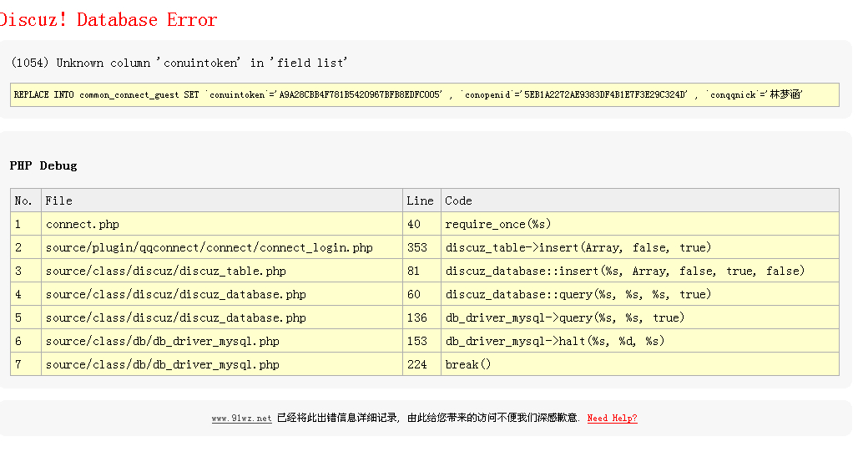The height and width of the screenshot is (457, 868).
Task: Click the 'db_driver_mysql->halt' code cell
Action: pos(640,341)
